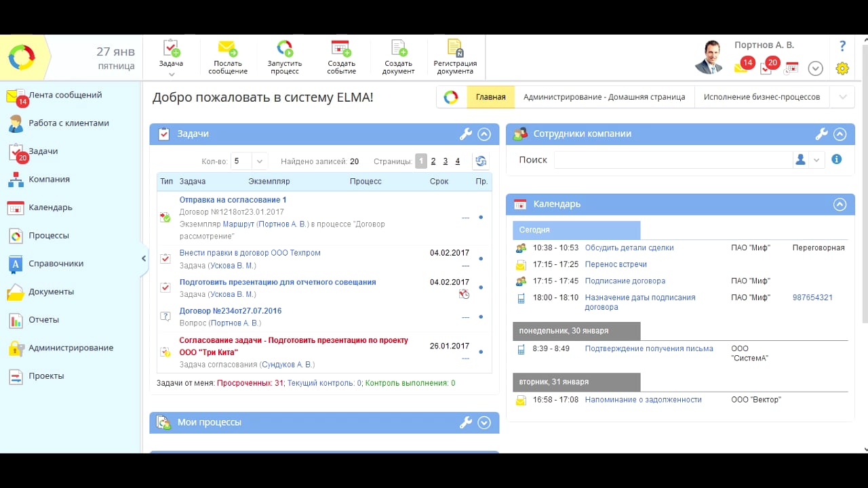868x488 pixels.
Task: Open Подготовить презентацию для отчетного совещания task
Action: tap(277, 282)
